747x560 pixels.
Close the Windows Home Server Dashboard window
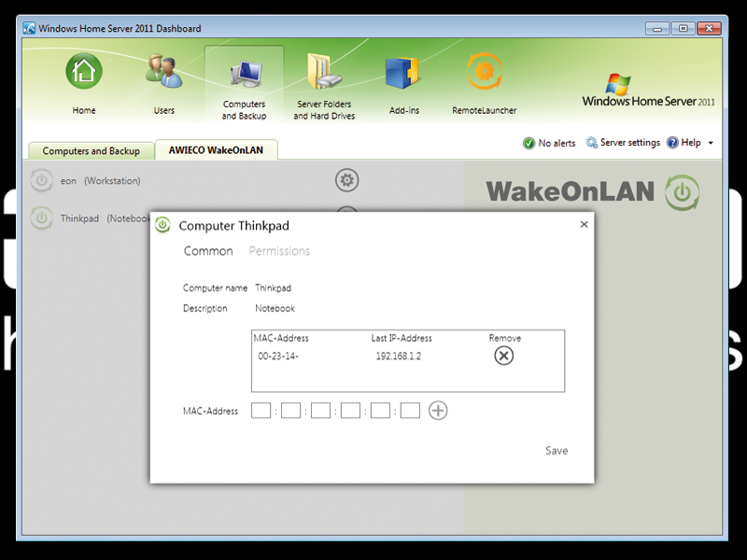pos(709,29)
